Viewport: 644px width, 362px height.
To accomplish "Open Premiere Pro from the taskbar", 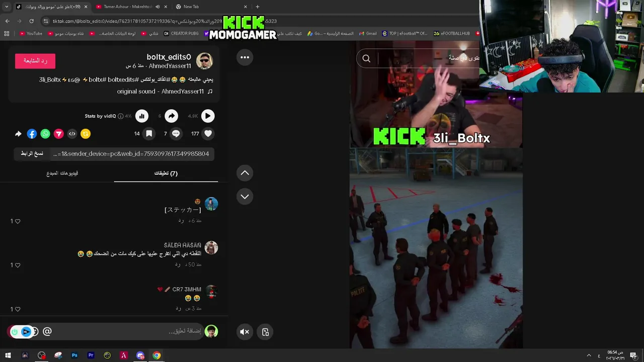I will point(91,355).
